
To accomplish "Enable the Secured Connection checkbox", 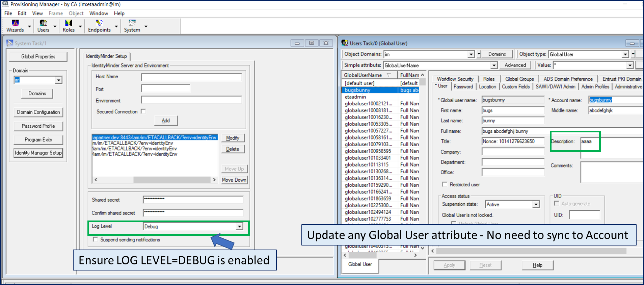I will pos(143,111).
